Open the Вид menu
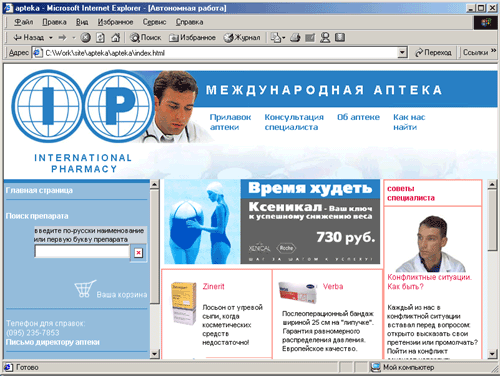Viewport: 500px width, 376px height. click(82, 22)
